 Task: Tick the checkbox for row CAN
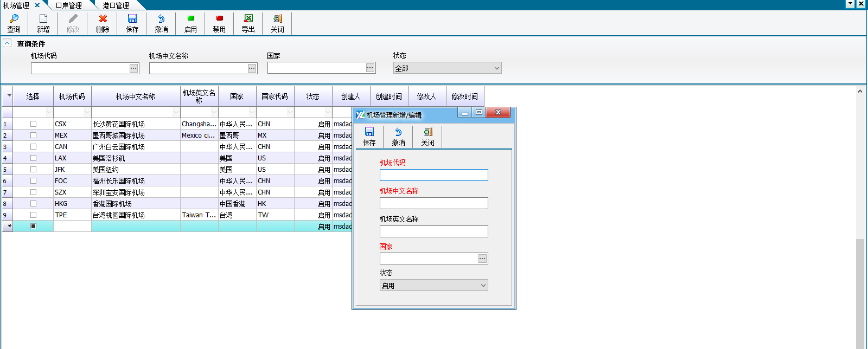[x=33, y=147]
